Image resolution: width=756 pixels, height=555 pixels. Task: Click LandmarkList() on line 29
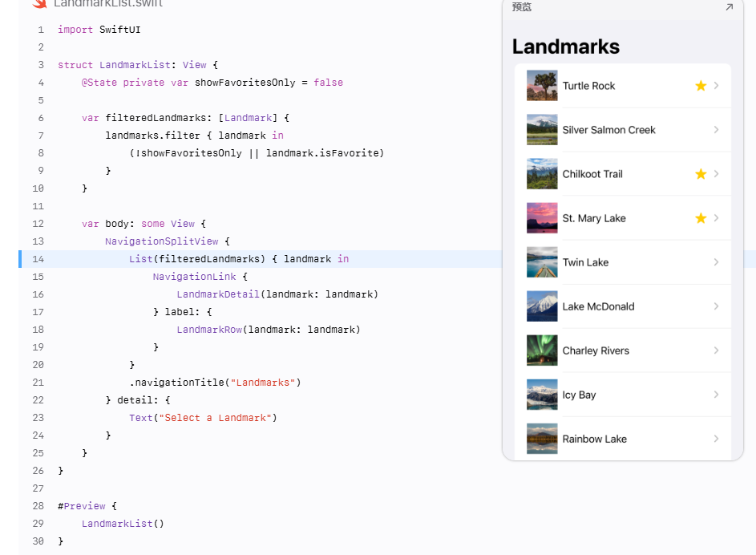pos(123,524)
